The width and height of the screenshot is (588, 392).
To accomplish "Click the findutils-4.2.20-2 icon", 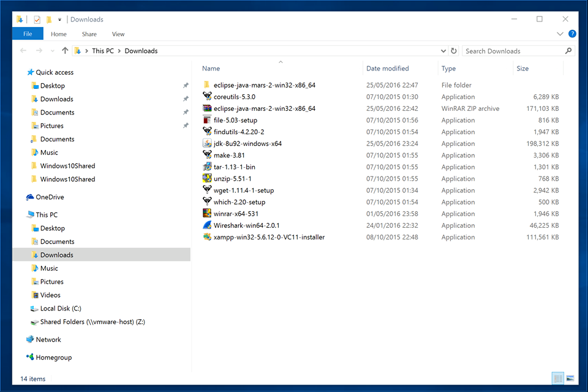I will coord(207,131).
